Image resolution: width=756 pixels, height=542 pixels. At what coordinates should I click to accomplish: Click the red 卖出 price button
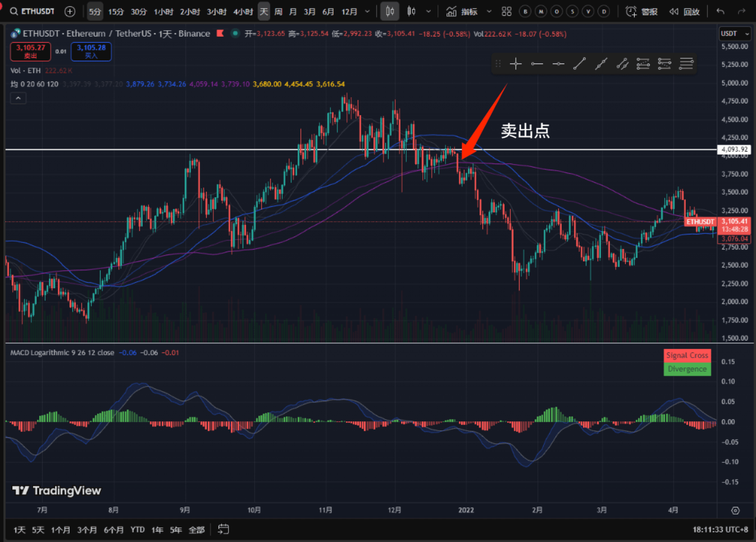coord(30,52)
